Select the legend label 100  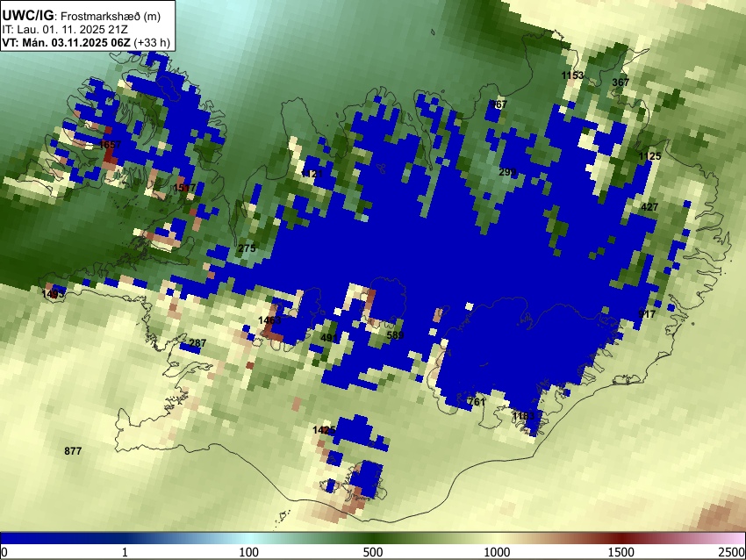249,552
